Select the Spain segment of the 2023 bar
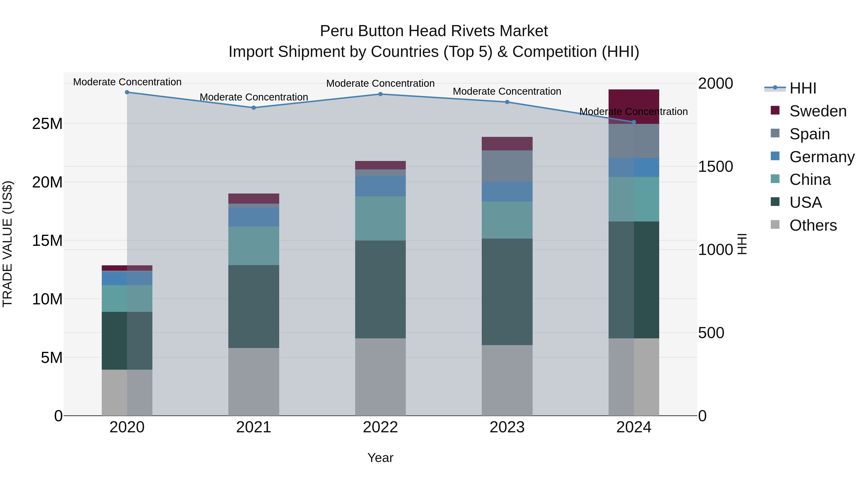 (507, 166)
